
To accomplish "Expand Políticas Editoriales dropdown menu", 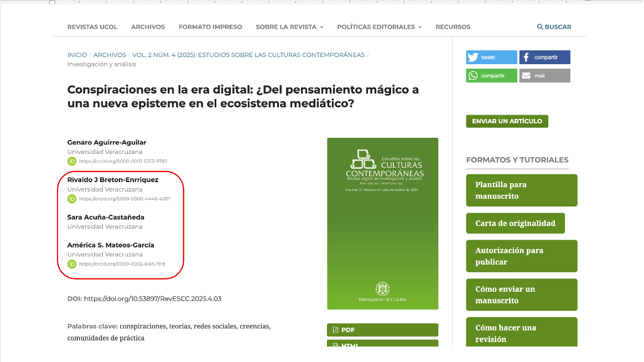I will [379, 27].
